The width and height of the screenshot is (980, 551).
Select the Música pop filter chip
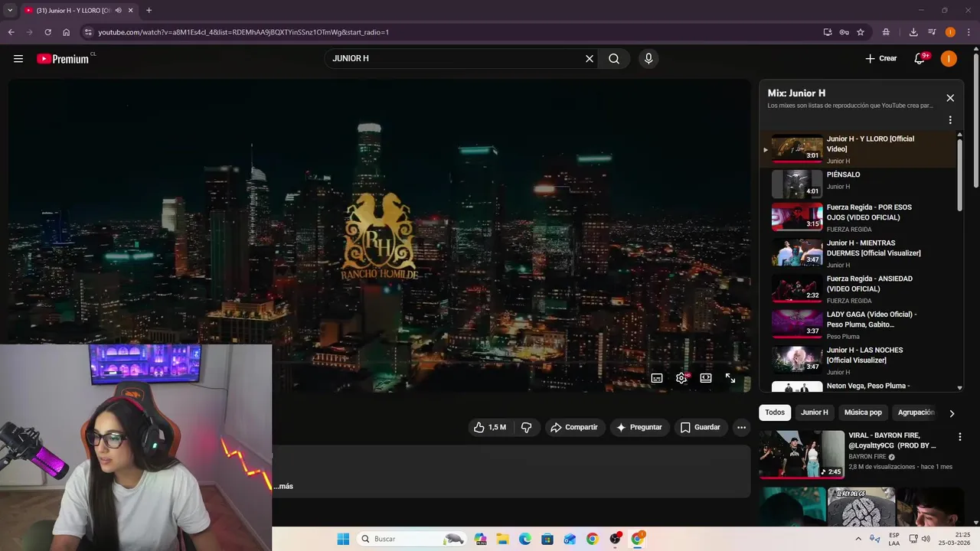863,412
